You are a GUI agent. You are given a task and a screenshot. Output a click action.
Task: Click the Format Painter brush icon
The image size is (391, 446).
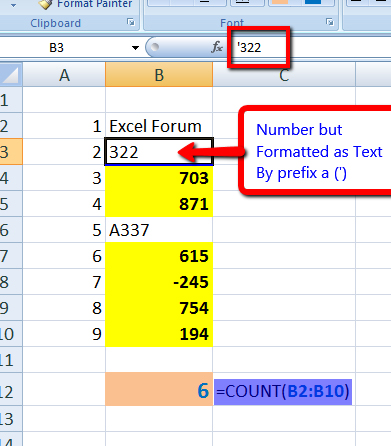(x=46, y=4)
